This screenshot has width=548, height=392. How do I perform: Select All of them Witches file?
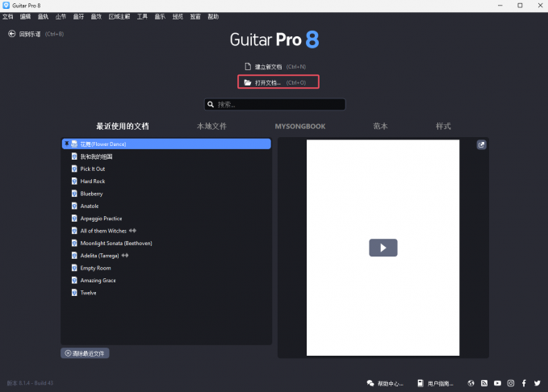click(166, 231)
